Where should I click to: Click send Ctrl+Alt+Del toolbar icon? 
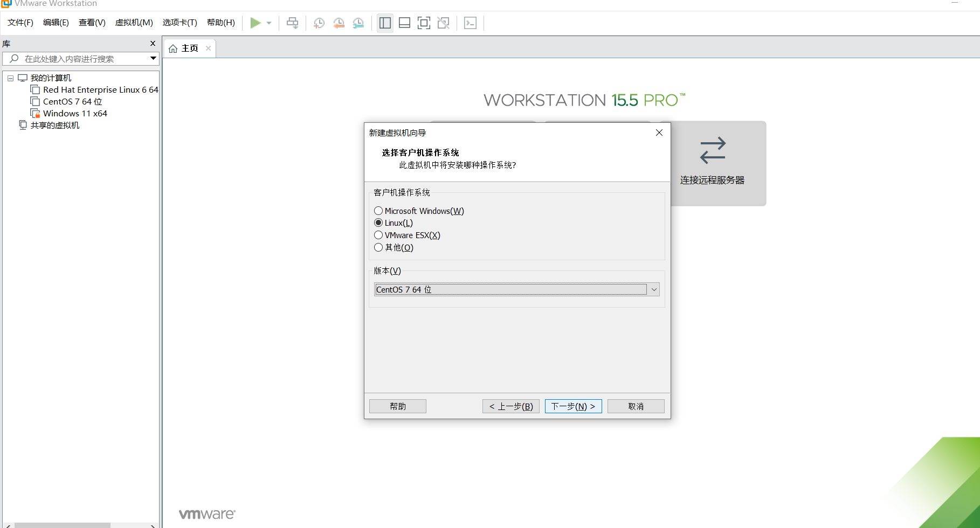[x=292, y=23]
